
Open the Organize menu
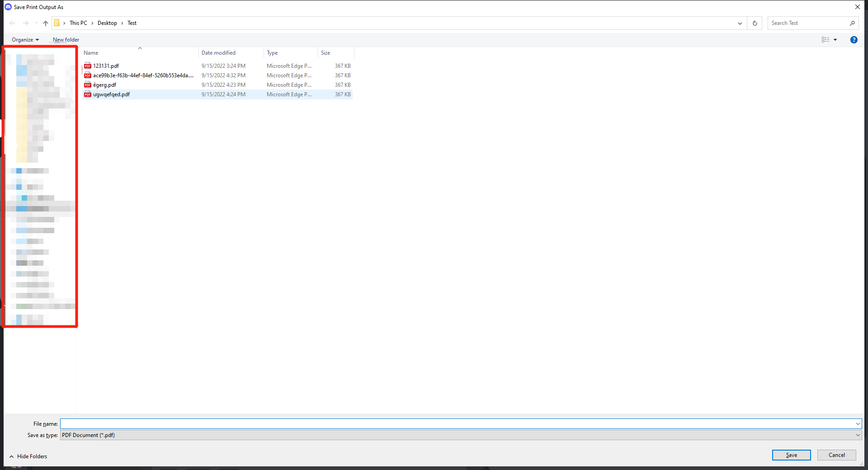pos(25,40)
